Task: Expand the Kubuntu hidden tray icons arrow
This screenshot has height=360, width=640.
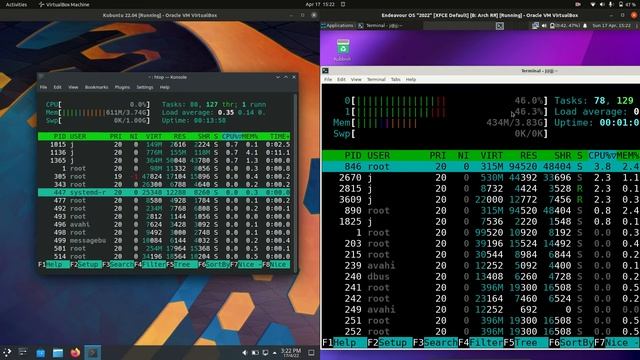Action: (x=274, y=353)
